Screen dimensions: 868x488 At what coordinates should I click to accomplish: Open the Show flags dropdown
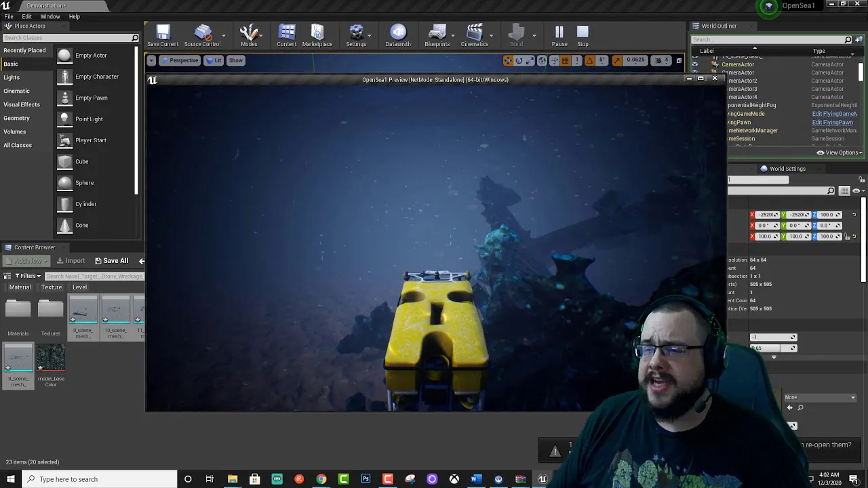(x=235, y=60)
